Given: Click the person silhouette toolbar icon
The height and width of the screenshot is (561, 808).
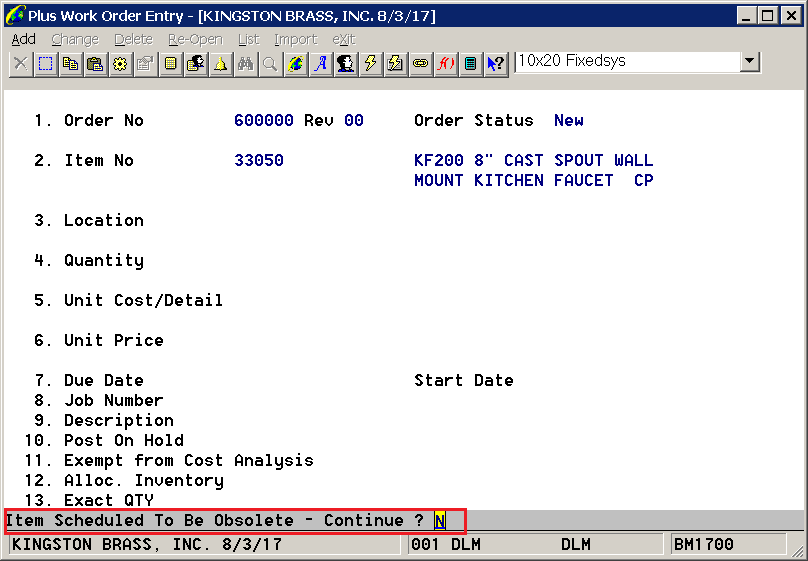Looking at the screenshot, I should tap(345, 64).
